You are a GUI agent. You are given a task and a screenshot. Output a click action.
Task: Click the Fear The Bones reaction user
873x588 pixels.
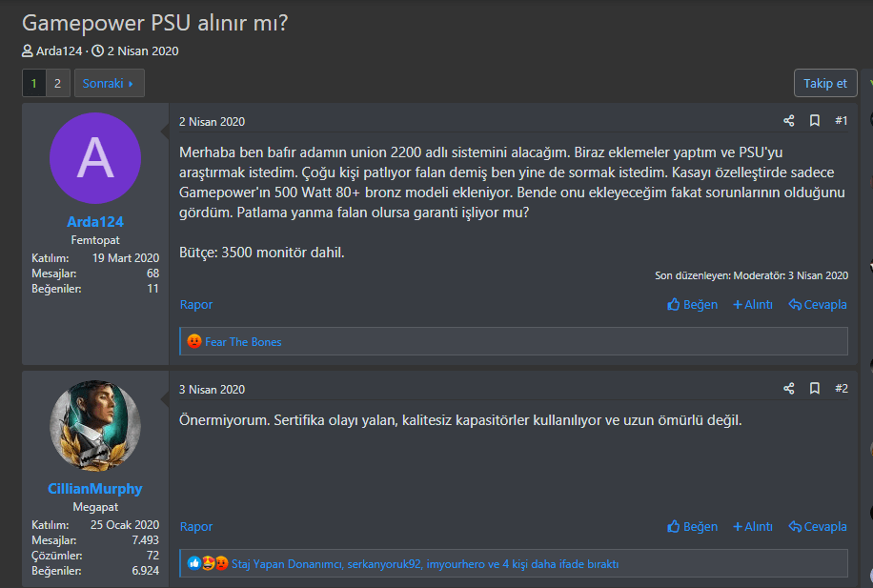(x=243, y=341)
